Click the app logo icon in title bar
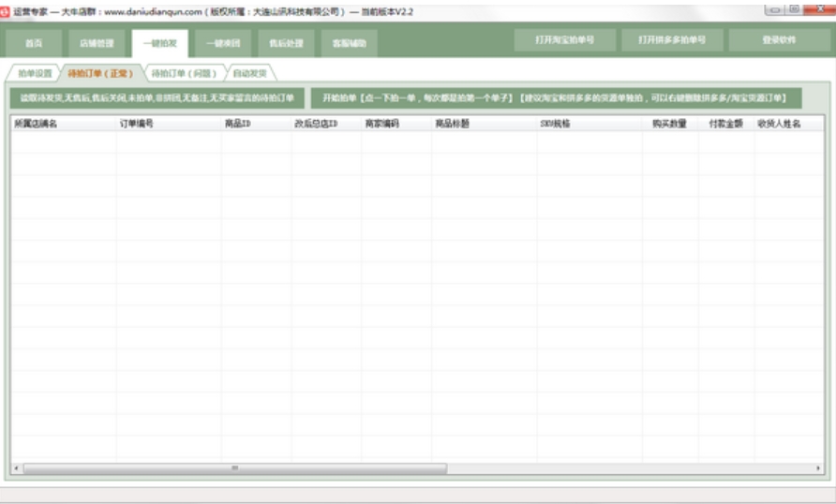The width and height of the screenshot is (836, 504). point(7,10)
